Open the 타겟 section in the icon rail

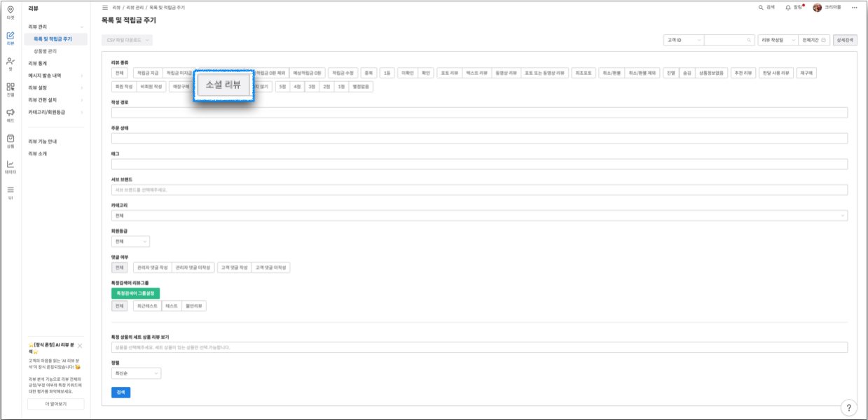(x=11, y=12)
